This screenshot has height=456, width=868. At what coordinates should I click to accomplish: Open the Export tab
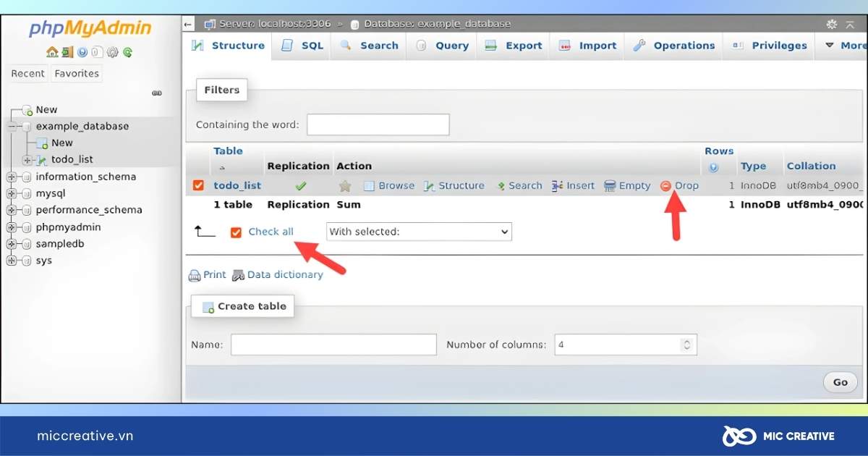coord(514,46)
